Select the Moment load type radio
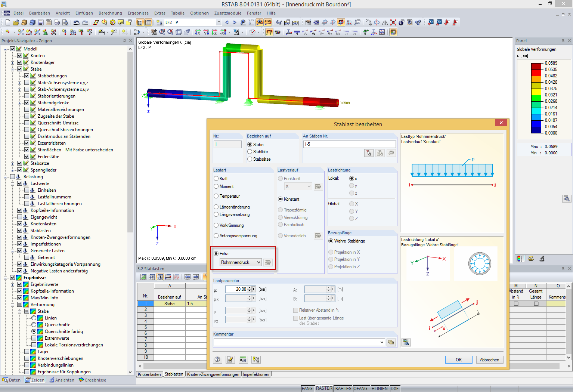This screenshot has height=392, width=573. (216, 186)
